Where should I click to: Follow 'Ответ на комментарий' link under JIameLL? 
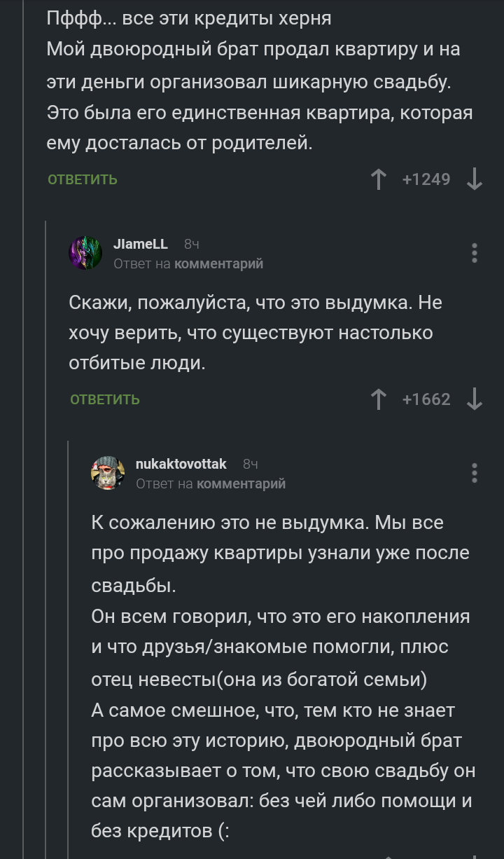click(218, 263)
